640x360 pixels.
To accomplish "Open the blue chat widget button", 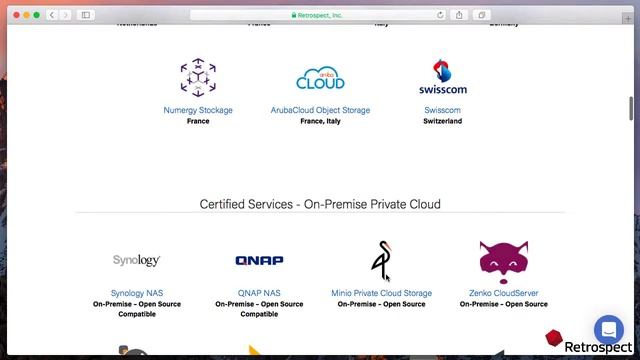I will (609, 329).
